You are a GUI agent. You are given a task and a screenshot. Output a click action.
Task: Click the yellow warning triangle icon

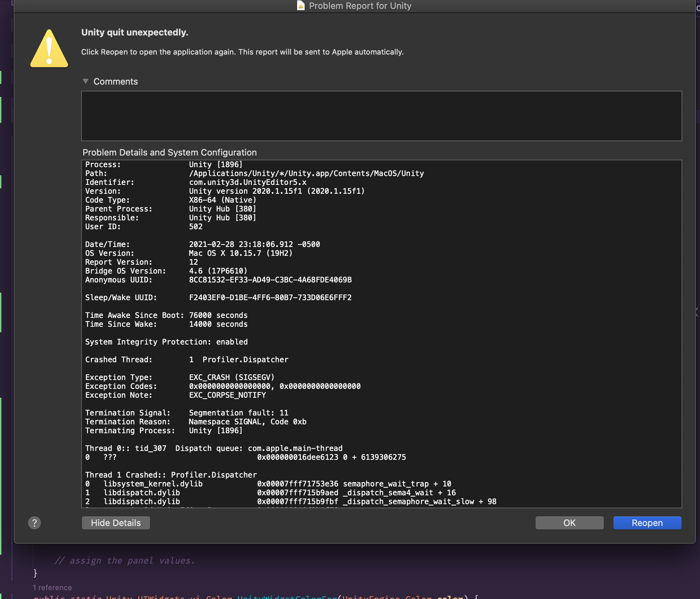(49, 48)
